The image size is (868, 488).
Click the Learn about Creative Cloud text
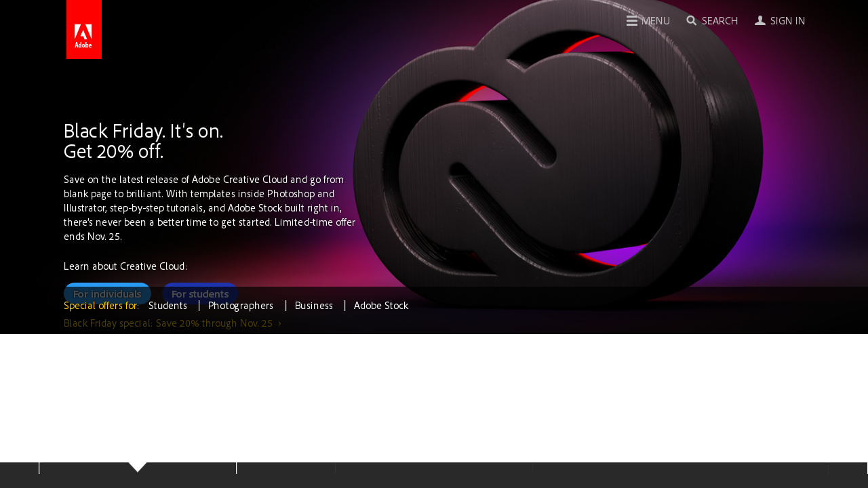[x=125, y=266]
